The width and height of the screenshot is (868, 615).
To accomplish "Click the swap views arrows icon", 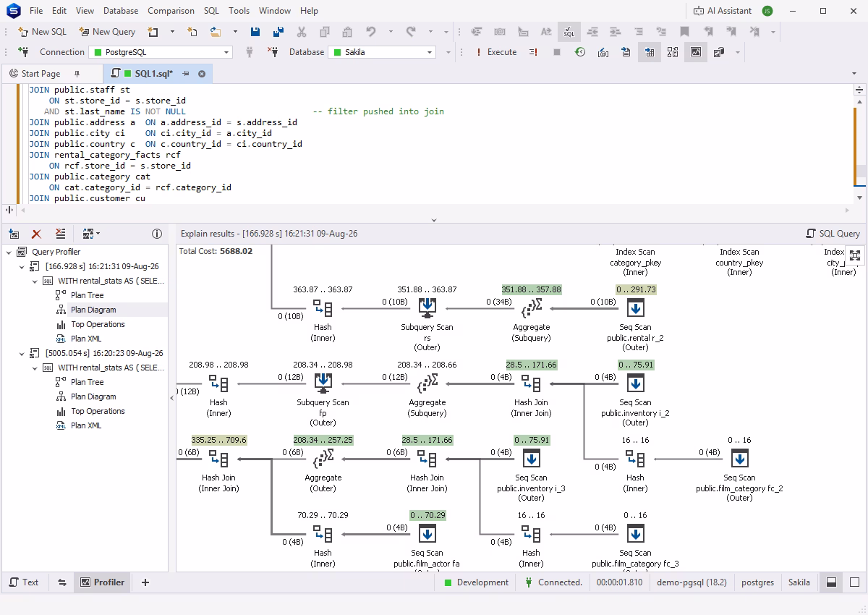I will coord(62,582).
